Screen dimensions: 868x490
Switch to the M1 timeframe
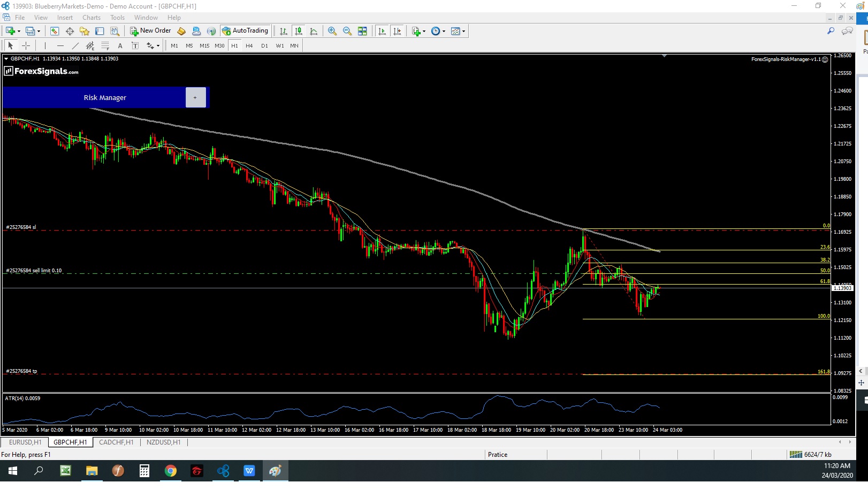[174, 45]
